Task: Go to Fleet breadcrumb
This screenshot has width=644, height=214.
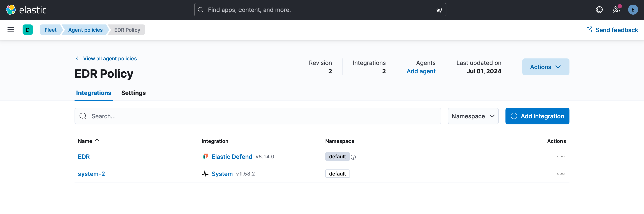Action: (51, 30)
